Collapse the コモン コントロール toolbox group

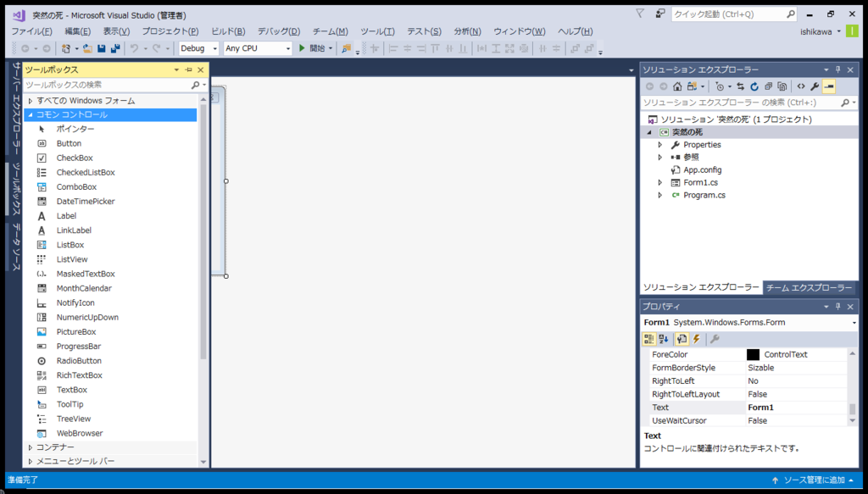click(x=31, y=114)
